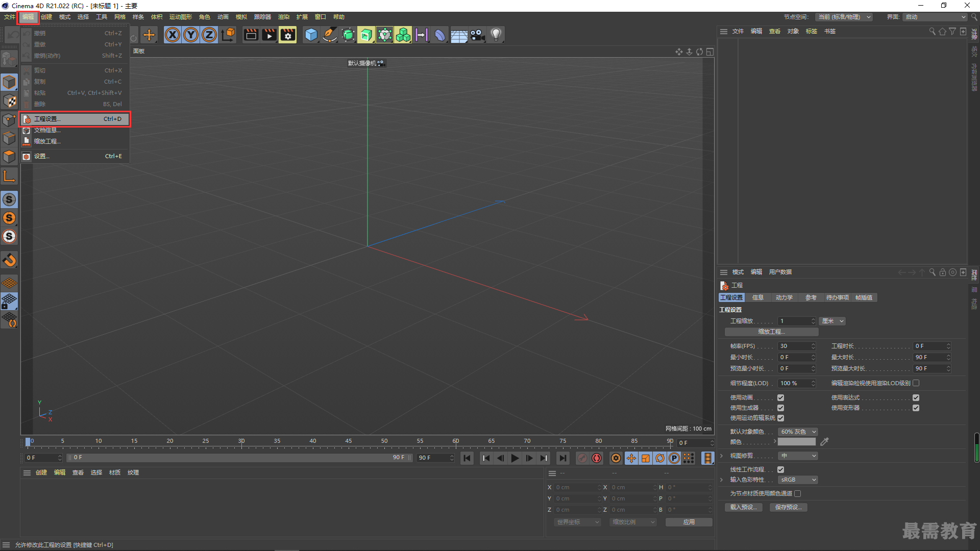The height and width of the screenshot is (551, 980).
Task: Select the spline pen tool icon
Action: point(329,35)
